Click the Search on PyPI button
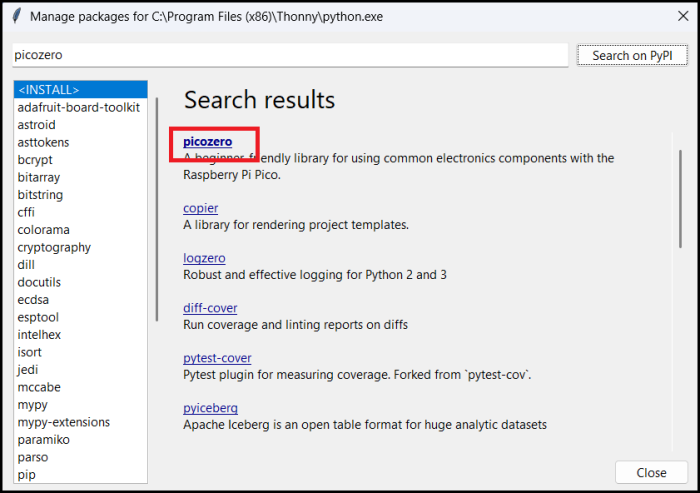The image size is (700, 493). pos(632,55)
